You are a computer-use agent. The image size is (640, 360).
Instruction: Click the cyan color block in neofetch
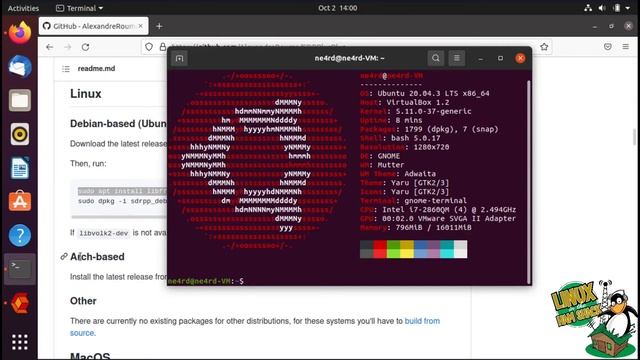447,249
